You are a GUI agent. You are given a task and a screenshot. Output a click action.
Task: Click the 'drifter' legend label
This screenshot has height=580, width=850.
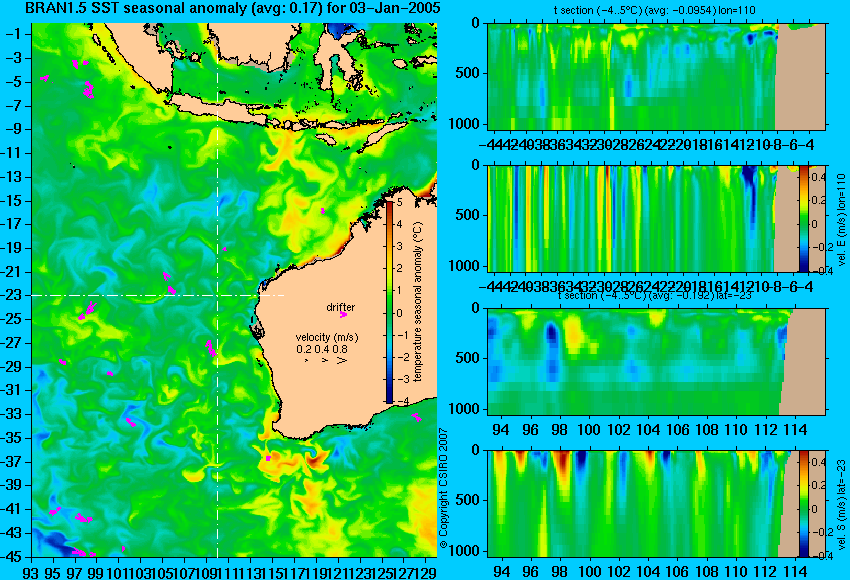click(340, 307)
